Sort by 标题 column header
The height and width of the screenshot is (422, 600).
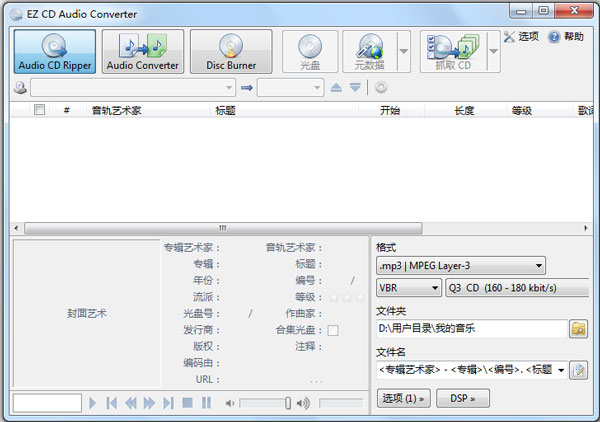[284, 111]
